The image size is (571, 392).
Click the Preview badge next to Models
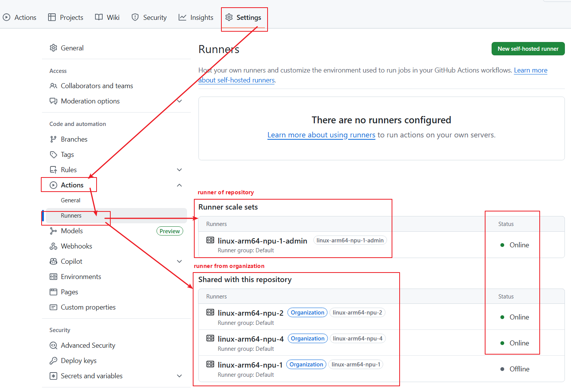click(170, 231)
